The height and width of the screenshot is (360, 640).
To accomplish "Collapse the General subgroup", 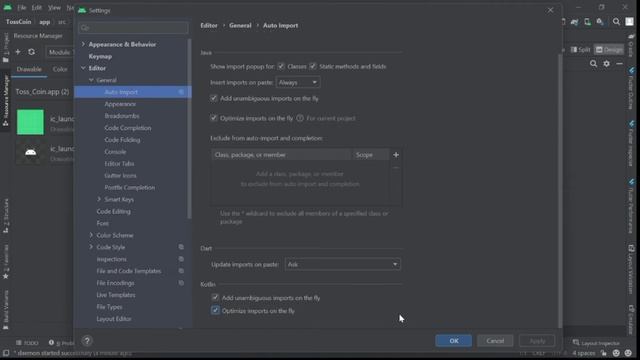I will click(x=91, y=80).
